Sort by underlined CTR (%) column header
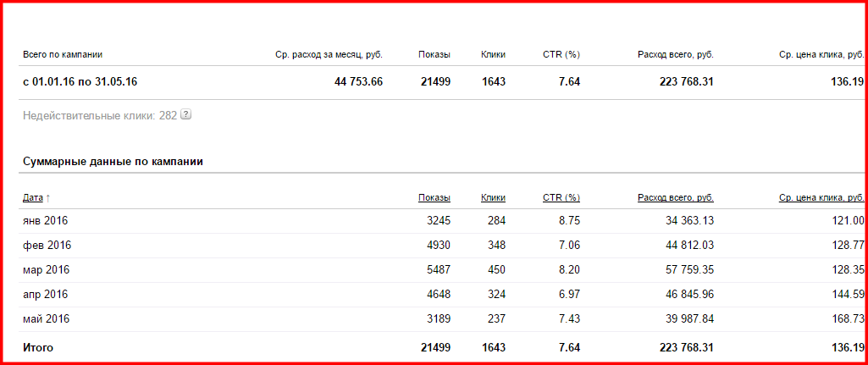Viewport: 868px width, 365px height. pyautogui.click(x=561, y=198)
